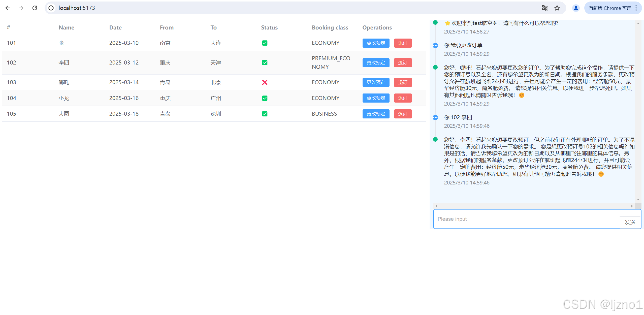Open the Chrome profile avatar

click(576, 8)
